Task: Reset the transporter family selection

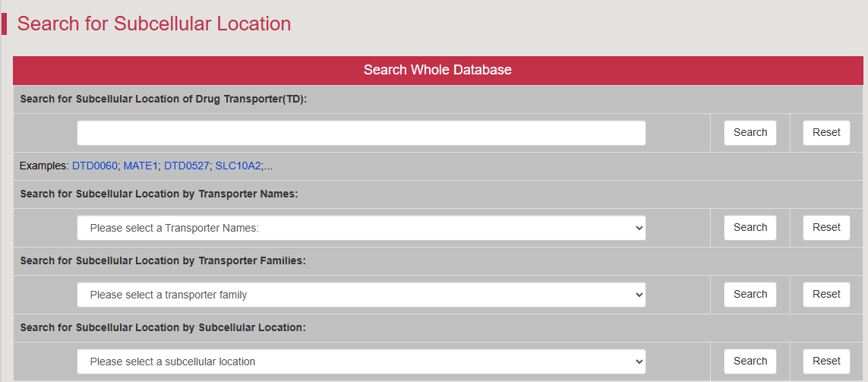Action: pyautogui.click(x=826, y=295)
